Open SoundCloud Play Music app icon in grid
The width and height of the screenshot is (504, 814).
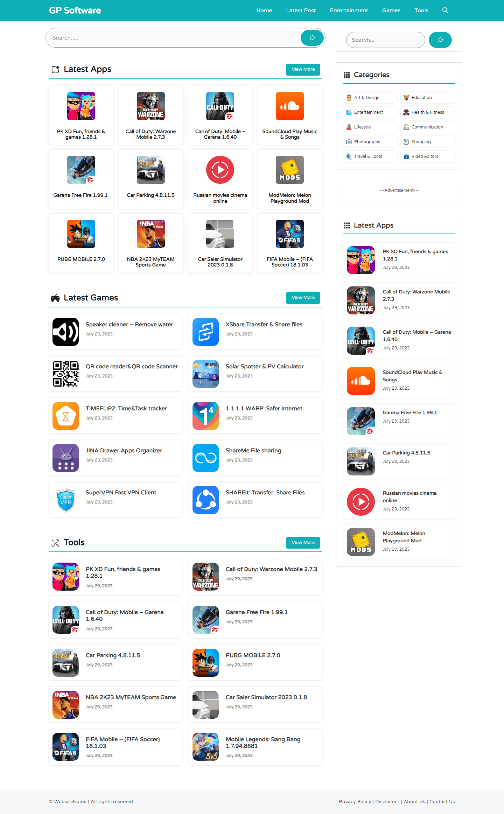point(289,106)
